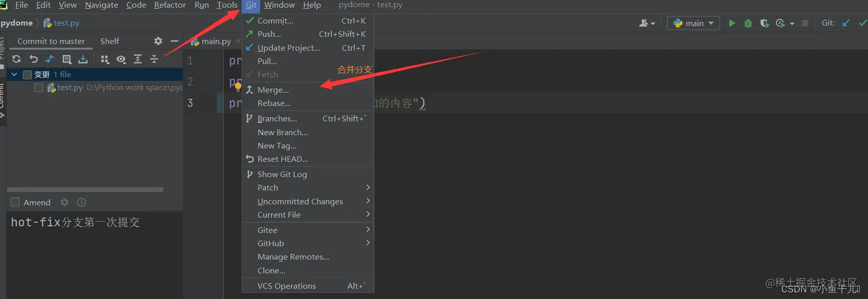
Task: Open the Refactor menu
Action: click(x=170, y=5)
